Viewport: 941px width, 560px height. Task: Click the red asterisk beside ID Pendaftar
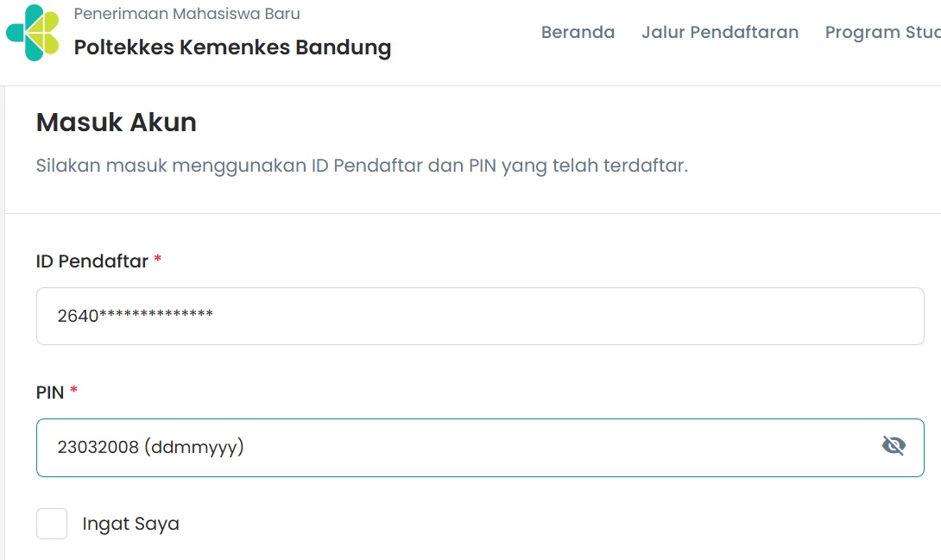tap(158, 259)
